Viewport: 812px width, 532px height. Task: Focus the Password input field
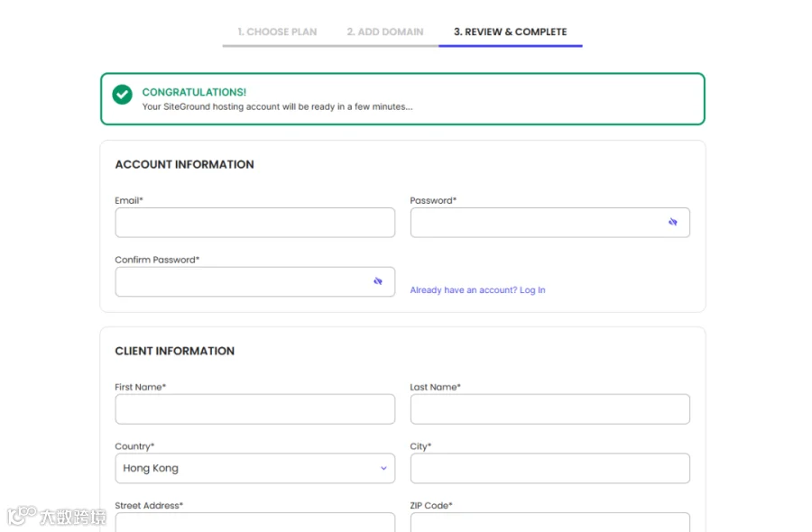tap(550, 223)
